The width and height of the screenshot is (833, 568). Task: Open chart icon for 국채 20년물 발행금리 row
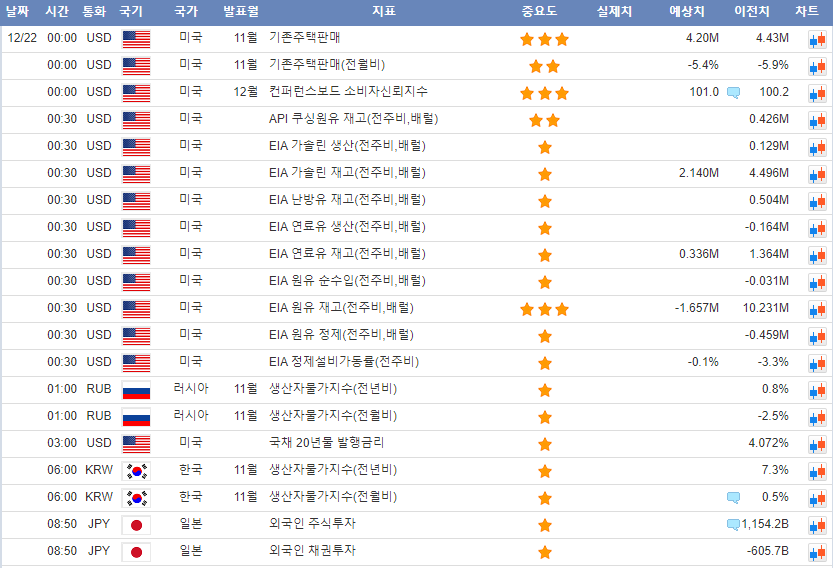tap(815, 444)
